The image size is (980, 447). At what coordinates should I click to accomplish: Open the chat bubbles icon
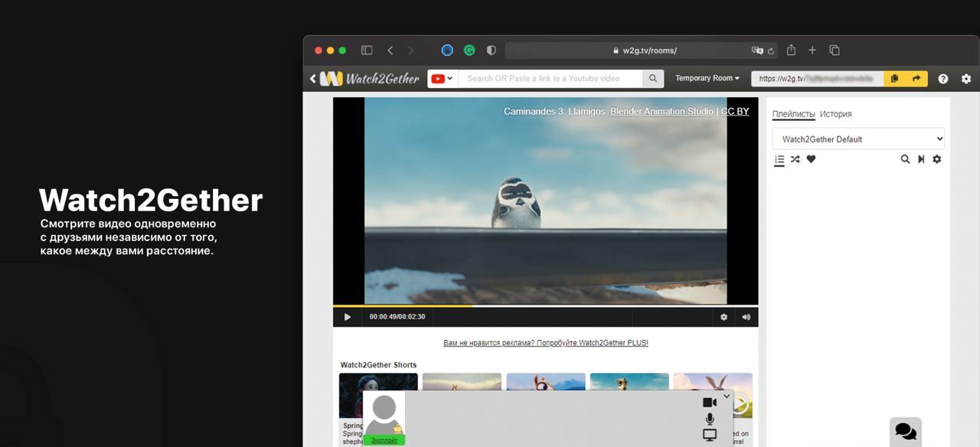click(x=906, y=432)
